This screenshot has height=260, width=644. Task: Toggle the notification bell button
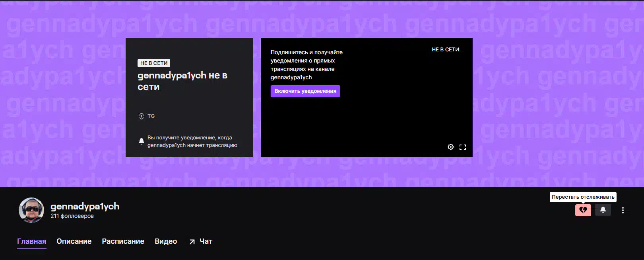603,210
